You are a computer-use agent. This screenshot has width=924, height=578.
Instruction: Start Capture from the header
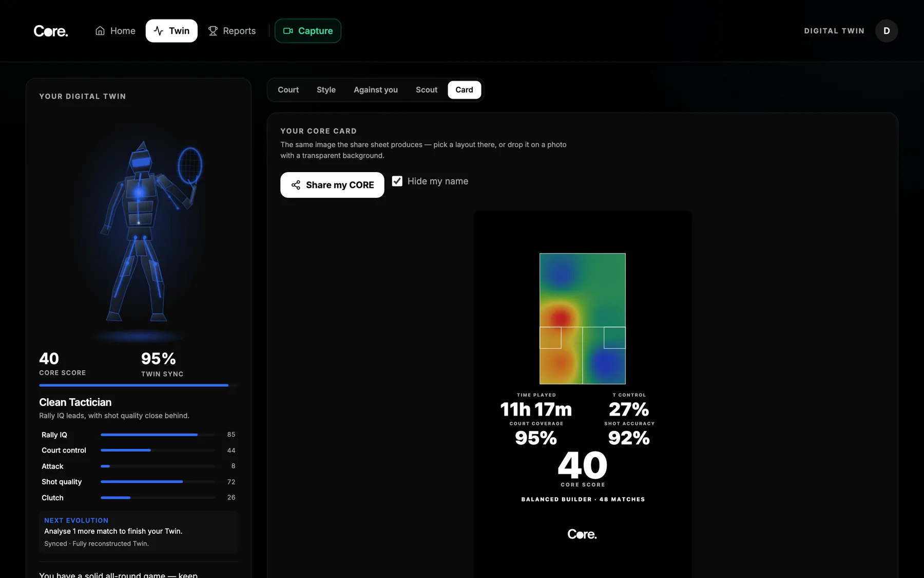(x=308, y=31)
